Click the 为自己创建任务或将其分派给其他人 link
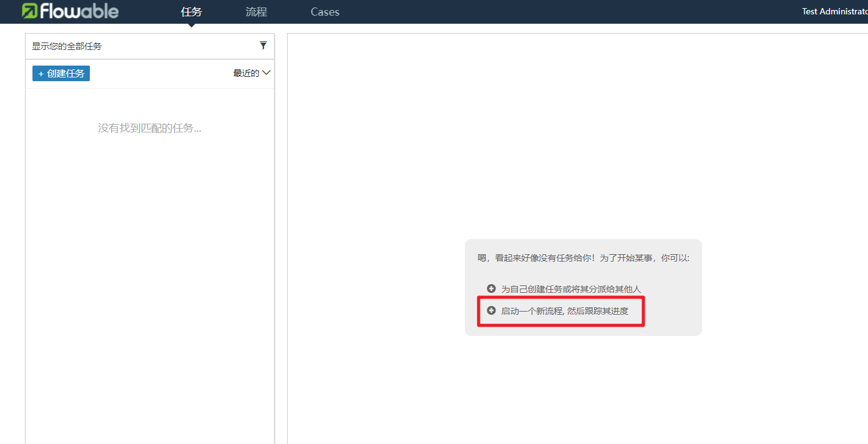Screen dimensions: 868x444 (571, 289)
